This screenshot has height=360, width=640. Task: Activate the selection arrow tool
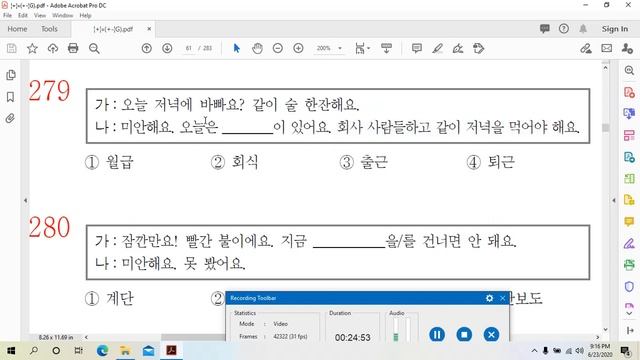[x=236, y=49]
